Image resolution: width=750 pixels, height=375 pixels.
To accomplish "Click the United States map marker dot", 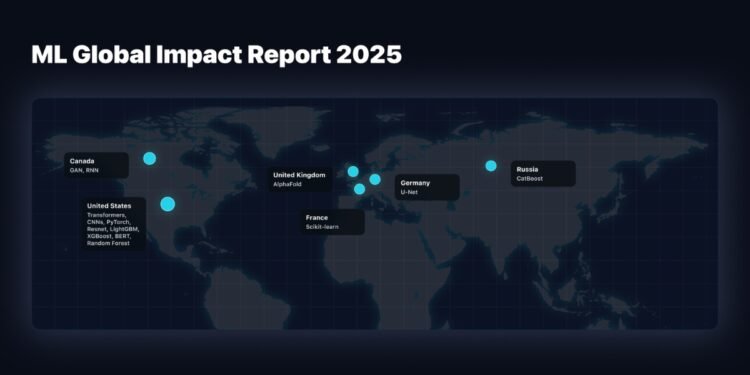I will pos(167,204).
